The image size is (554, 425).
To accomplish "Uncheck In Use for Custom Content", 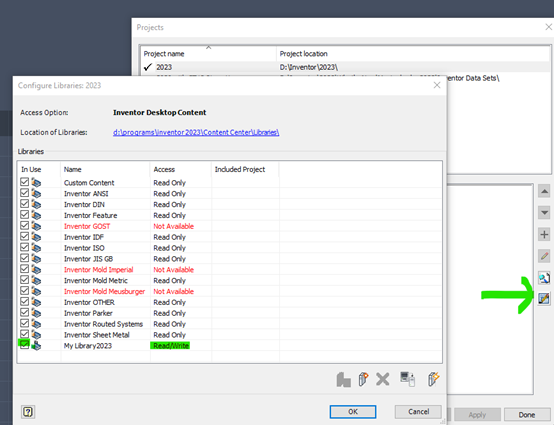I will click(x=24, y=182).
